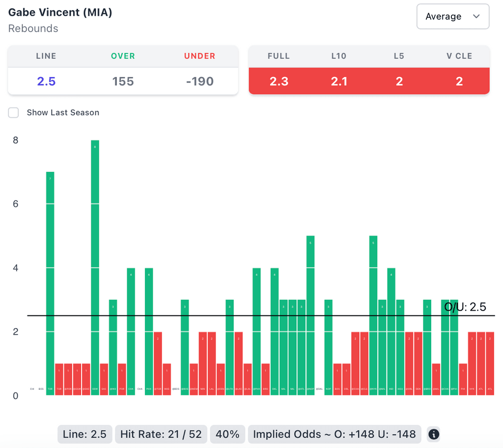
Task: Click the @DAL label with no bar
Action: (x=319, y=389)
